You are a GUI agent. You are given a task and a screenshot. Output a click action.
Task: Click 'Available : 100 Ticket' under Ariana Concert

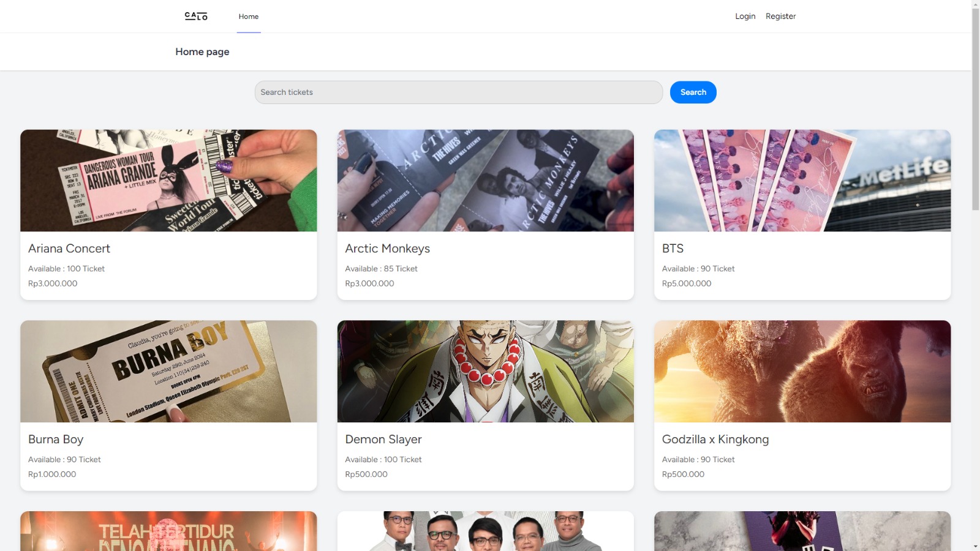[x=66, y=269]
